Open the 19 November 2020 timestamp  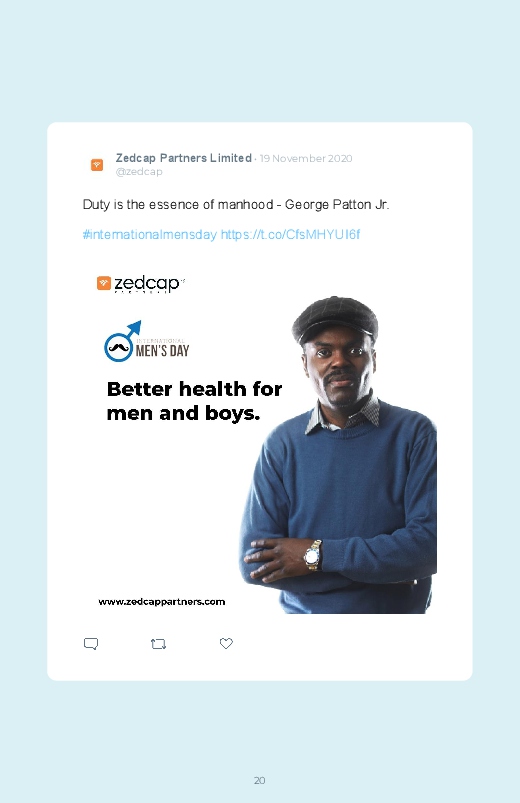tap(306, 158)
